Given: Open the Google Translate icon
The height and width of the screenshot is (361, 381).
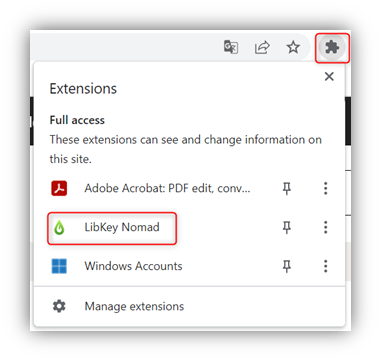Looking at the screenshot, I should 231,47.
